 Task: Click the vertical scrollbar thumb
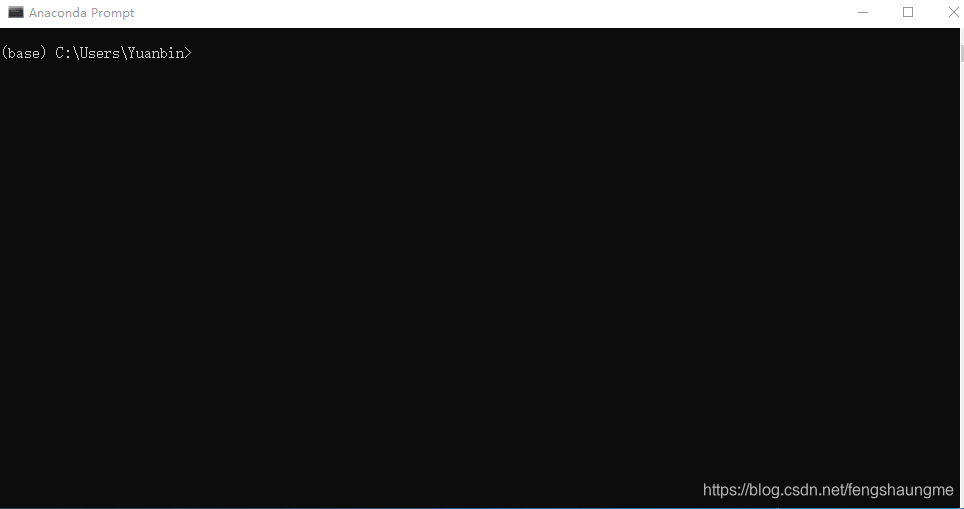tap(962, 54)
